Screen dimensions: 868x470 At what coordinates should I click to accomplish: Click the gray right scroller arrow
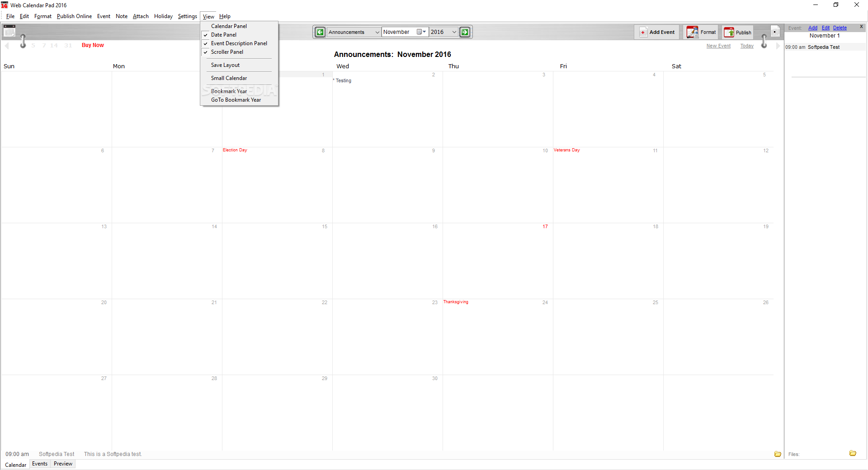coord(778,46)
